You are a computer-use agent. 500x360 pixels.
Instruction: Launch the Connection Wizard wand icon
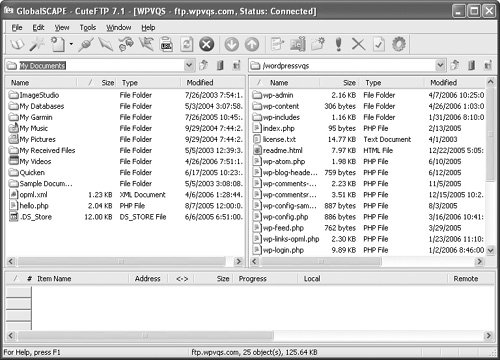(37, 44)
